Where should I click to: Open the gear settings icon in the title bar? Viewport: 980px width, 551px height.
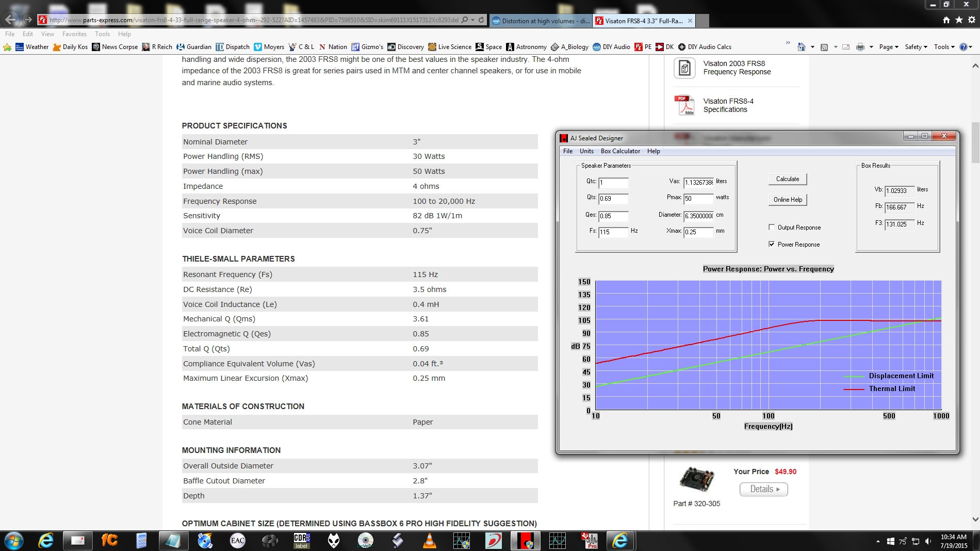coord(972,20)
